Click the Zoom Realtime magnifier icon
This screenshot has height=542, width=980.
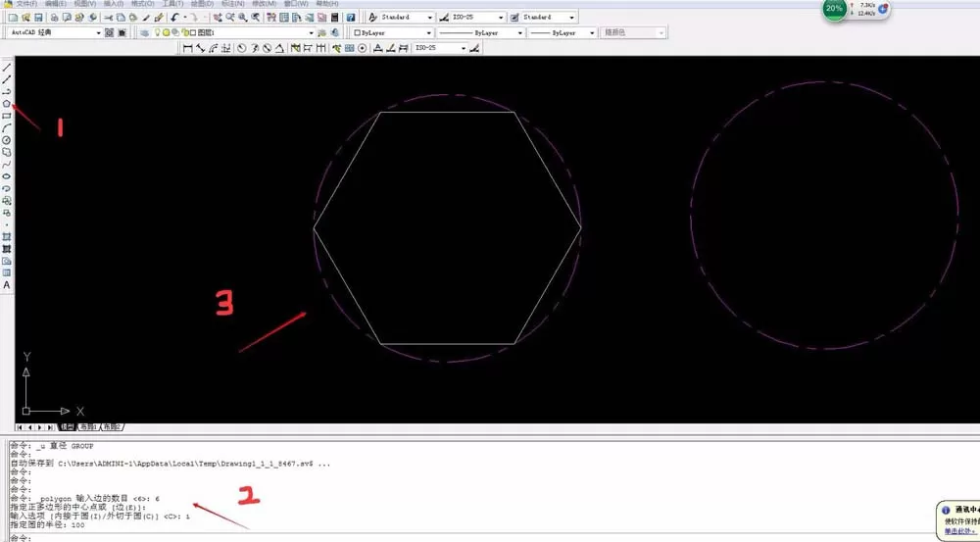230,18
